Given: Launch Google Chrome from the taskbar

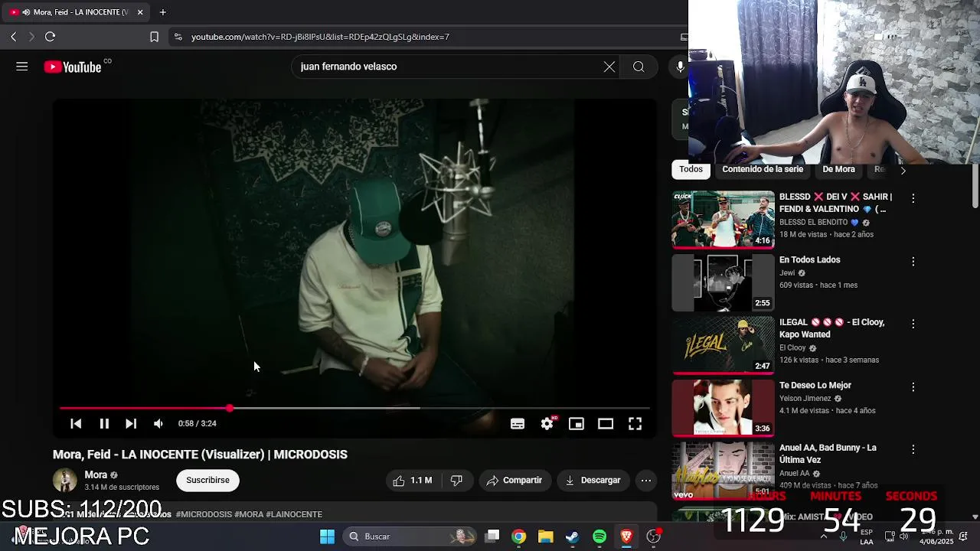Looking at the screenshot, I should pyautogui.click(x=519, y=536).
